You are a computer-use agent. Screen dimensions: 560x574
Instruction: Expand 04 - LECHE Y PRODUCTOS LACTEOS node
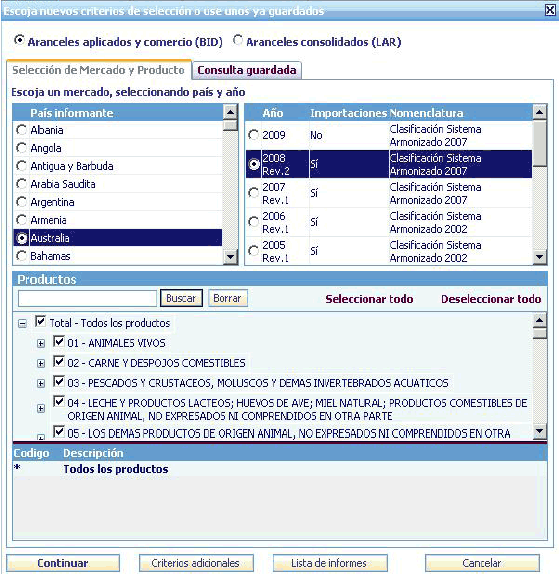click(41, 409)
